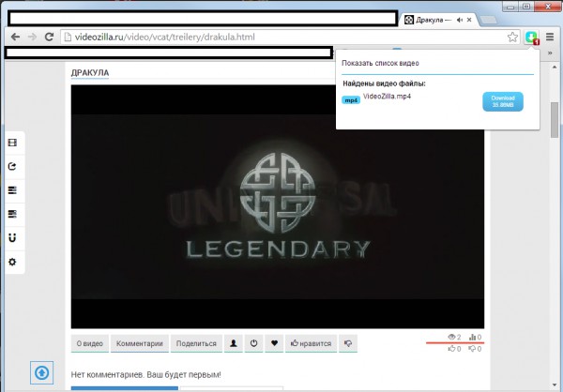Click Показать список видео link

tap(380, 63)
